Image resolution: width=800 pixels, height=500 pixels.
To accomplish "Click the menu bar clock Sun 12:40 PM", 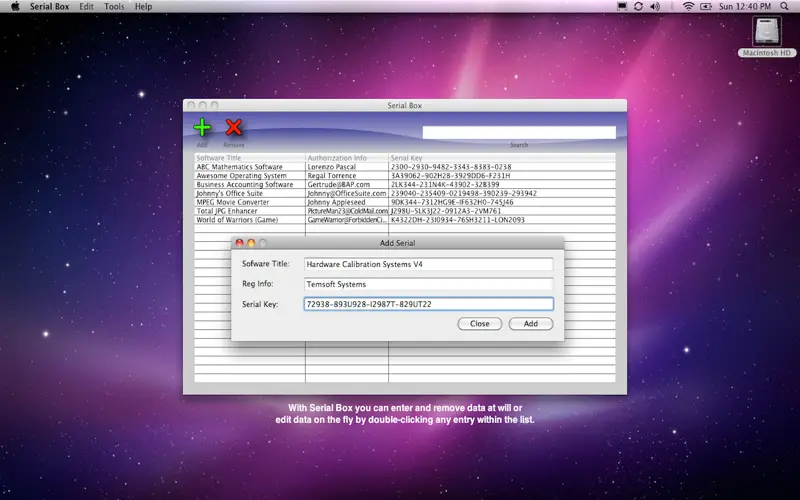I will (x=745, y=7).
